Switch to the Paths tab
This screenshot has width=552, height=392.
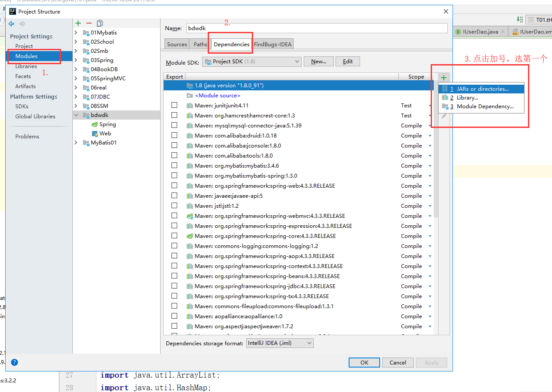(x=200, y=44)
